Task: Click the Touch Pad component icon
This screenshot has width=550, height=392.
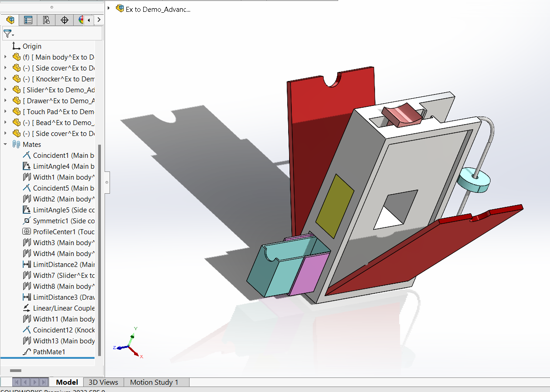Action: [x=16, y=111]
